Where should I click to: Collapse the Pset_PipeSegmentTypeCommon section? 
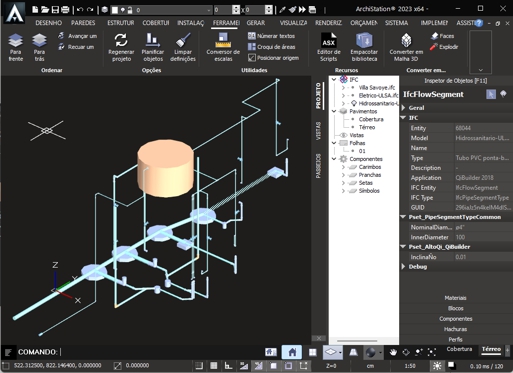(403, 217)
